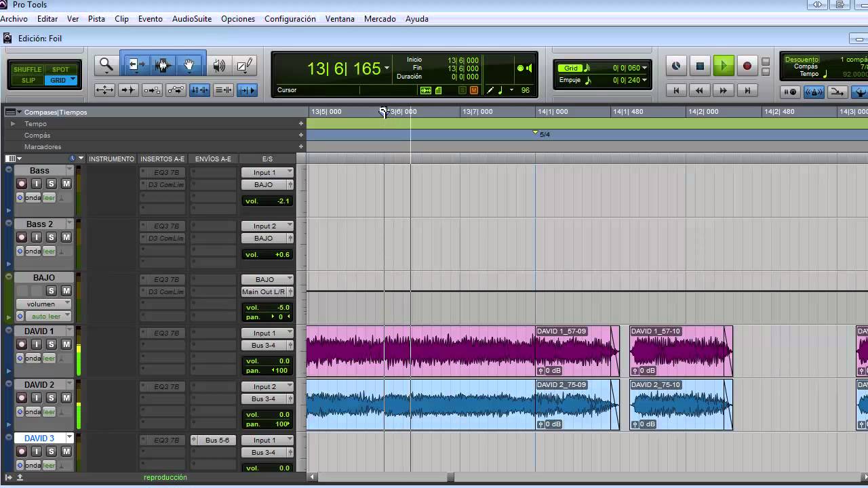This screenshot has width=868, height=488.
Task: Click the red Record transport button
Action: coord(747,66)
